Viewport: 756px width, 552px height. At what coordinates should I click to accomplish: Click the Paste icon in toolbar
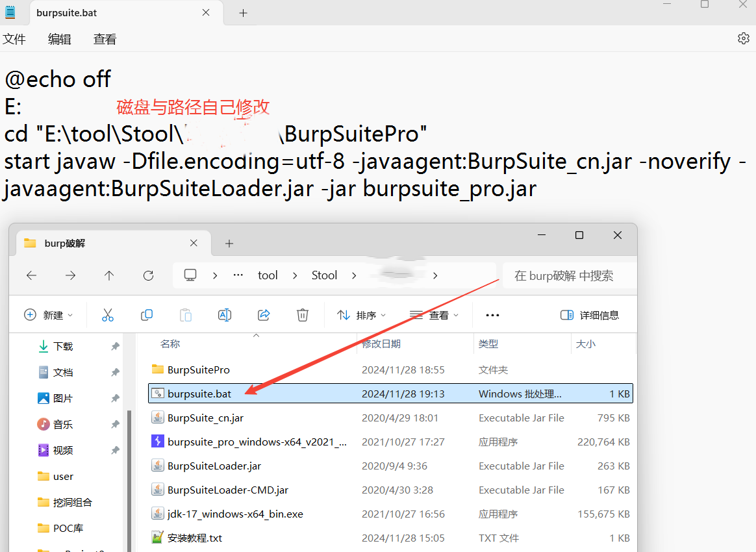click(x=186, y=315)
